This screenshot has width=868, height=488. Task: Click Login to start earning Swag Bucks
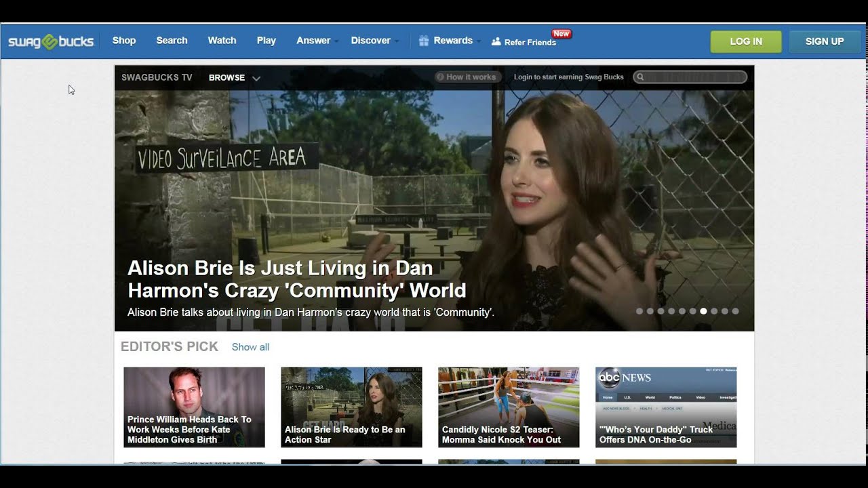pos(569,77)
